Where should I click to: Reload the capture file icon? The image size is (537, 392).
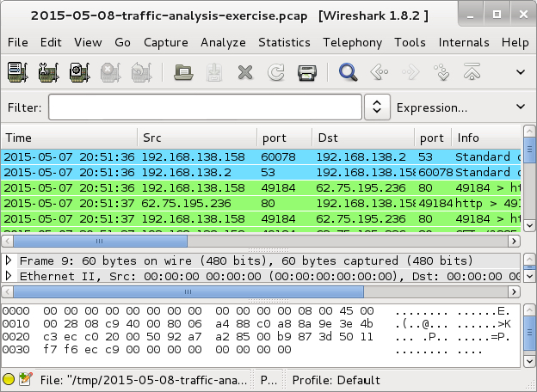(276, 72)
